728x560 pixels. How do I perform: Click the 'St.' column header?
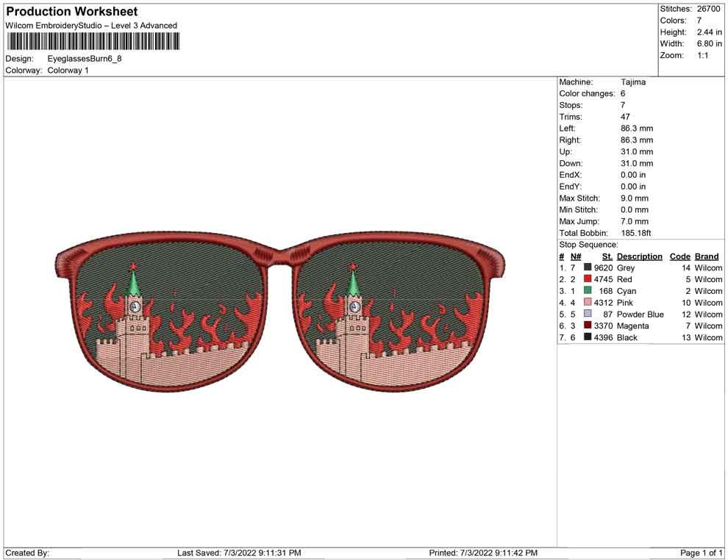coord(607,256)
